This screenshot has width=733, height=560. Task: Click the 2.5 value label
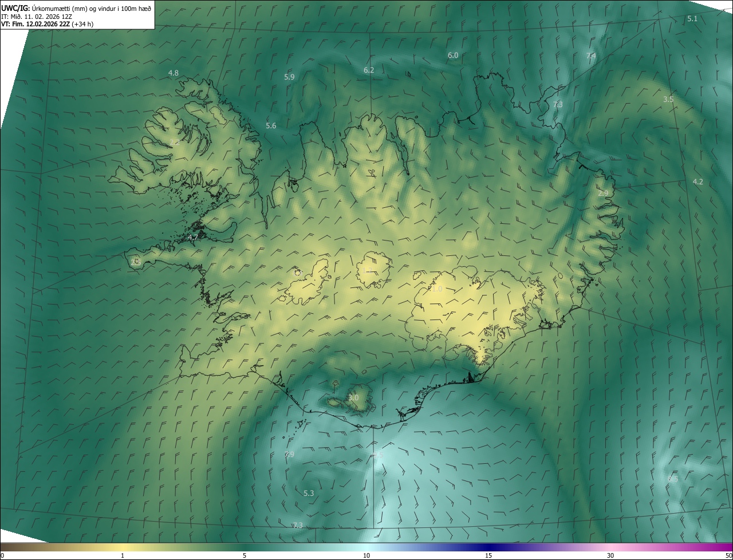136,262
